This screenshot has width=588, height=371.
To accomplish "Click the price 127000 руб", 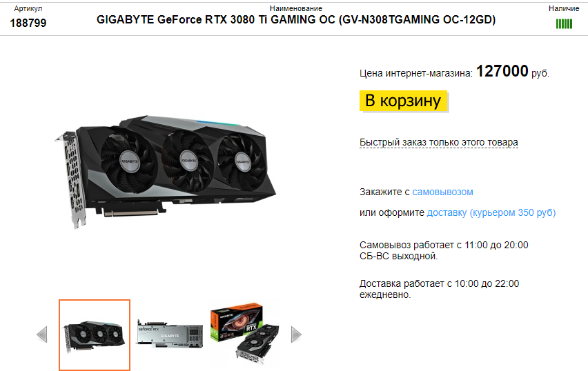I will pyautogui.click(x=512, y=71).
